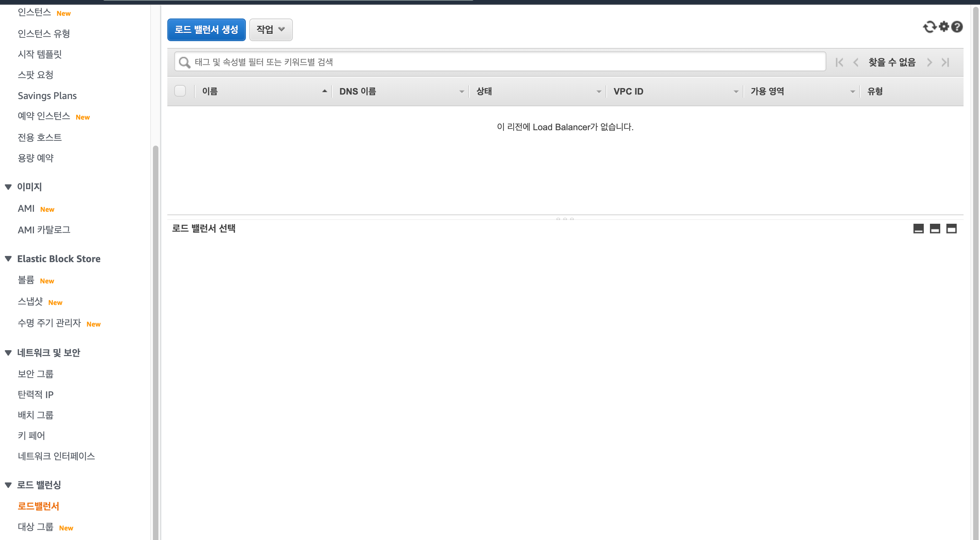
Task: Collapse the Elastic Block Store section
Action: click(x=8, y=259)
